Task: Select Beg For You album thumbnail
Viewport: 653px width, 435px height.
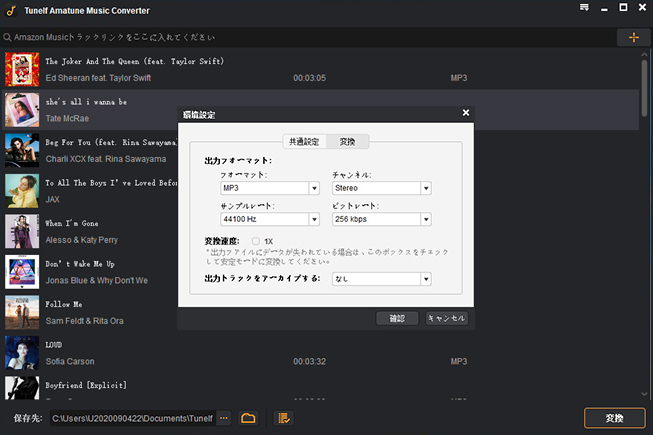Action: (x=22, y=150)
